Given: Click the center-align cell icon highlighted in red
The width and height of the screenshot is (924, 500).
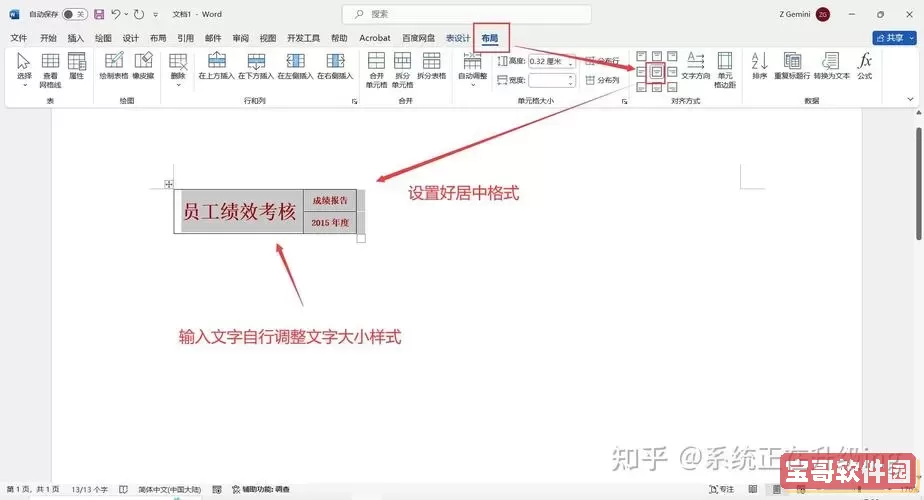Looking at the screenshot, I should [656, 72].
